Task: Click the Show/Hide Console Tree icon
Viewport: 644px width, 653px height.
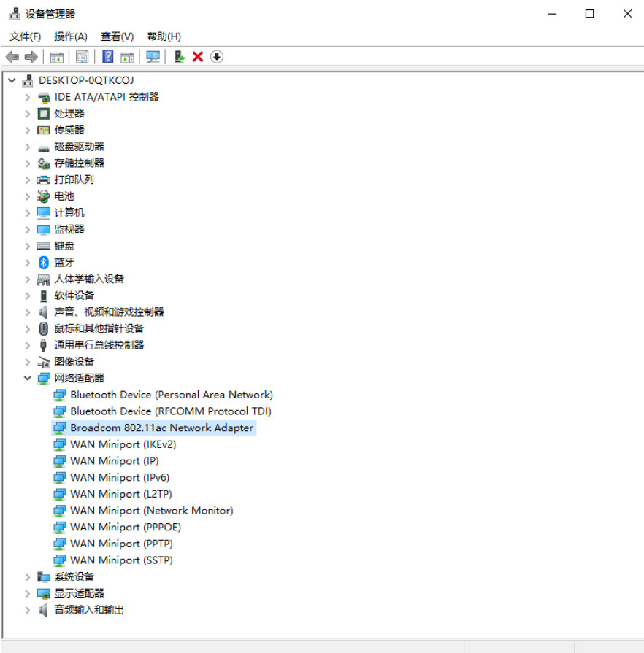Action: [x=57, y=57]
